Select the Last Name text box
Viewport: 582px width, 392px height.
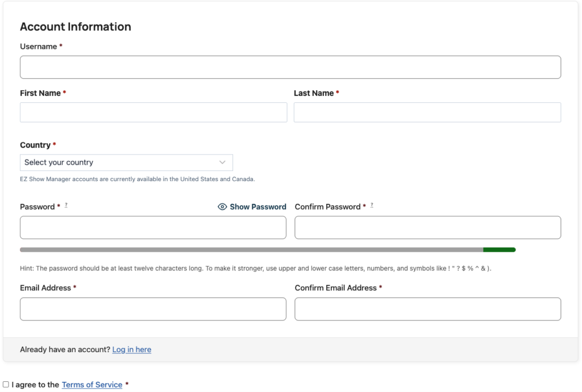tap(427, 112)
